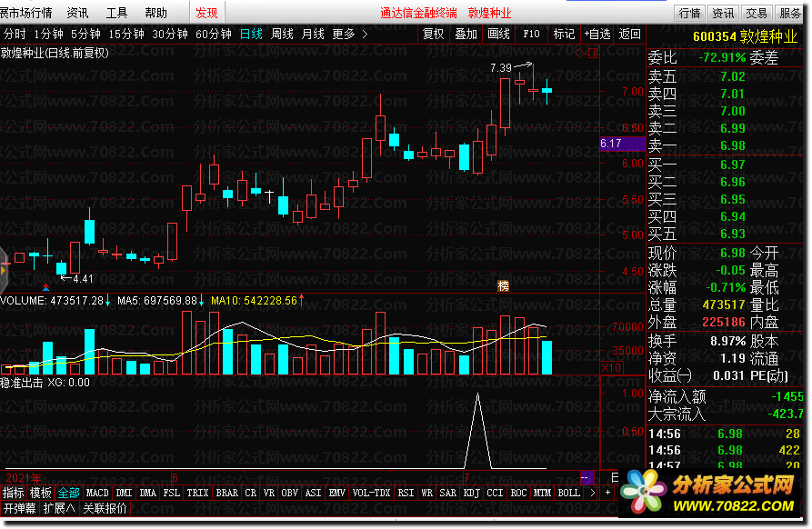
Task: Show more indicator tabs via the > arrow
Action: [593, 493]
